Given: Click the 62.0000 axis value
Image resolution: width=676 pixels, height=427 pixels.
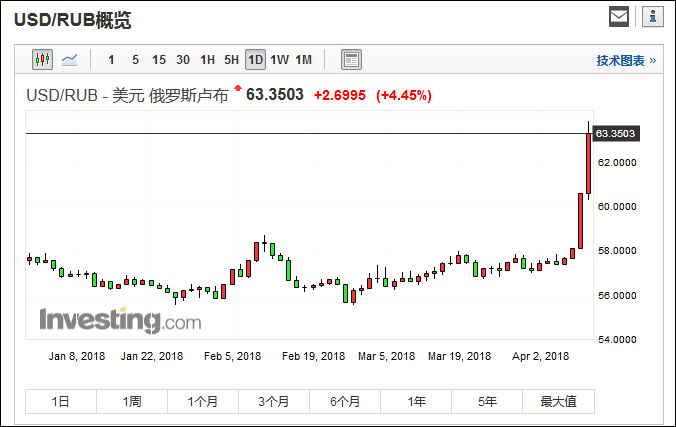Looking at the screenshot, I should [x=617, y=163].
